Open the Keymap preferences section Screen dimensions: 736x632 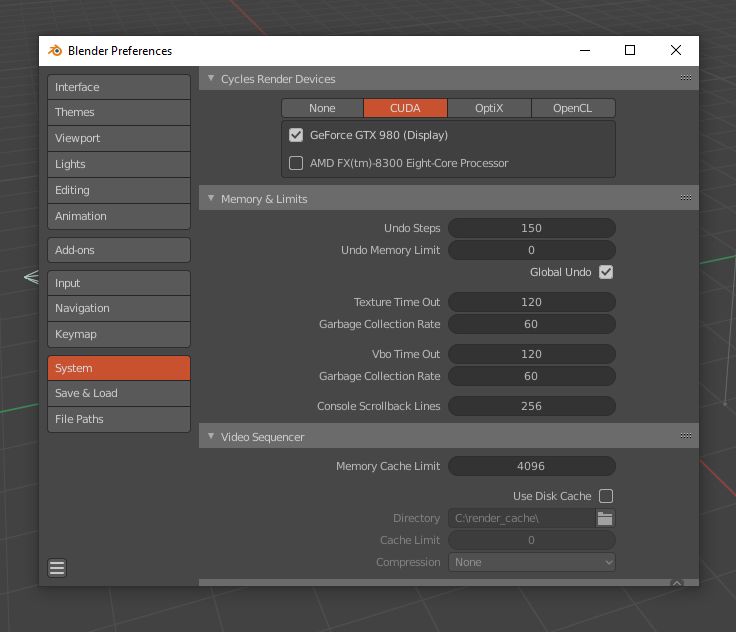(118, 334)
